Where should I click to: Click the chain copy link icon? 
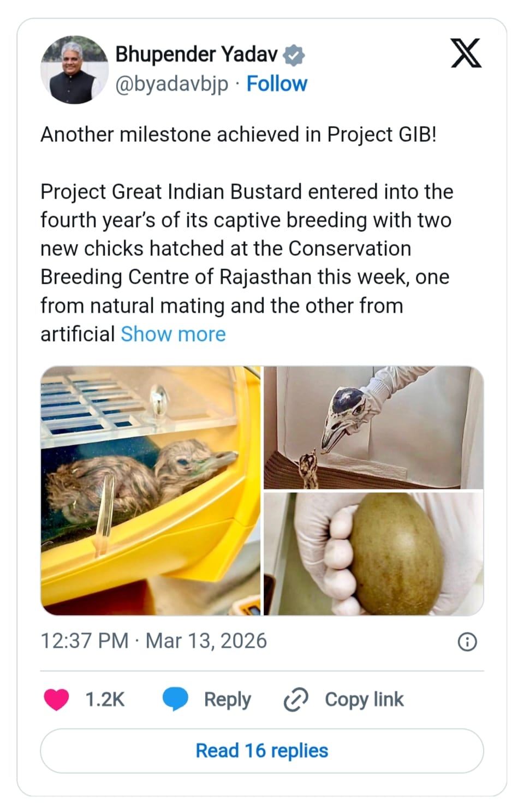[296, 700]
